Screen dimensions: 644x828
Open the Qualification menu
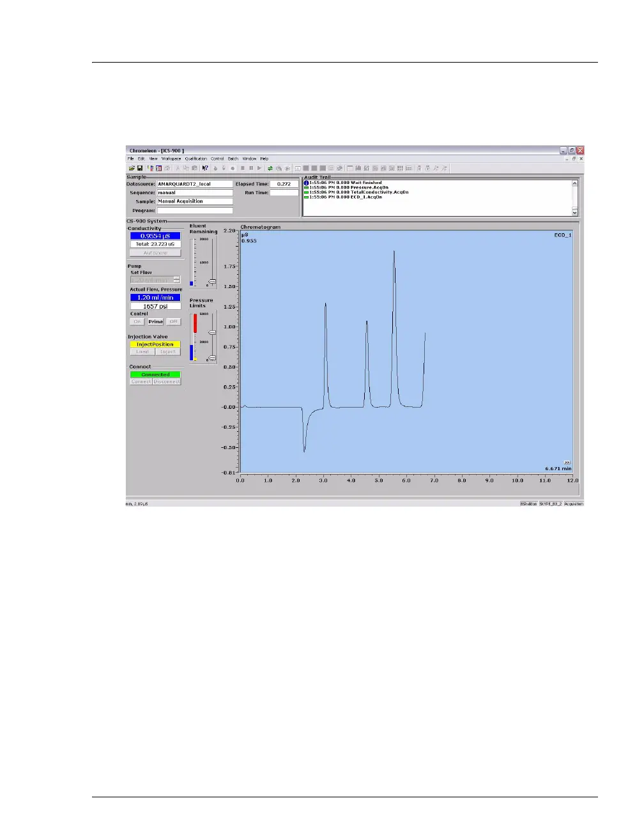pyautogui.click(x=196, y=158)
